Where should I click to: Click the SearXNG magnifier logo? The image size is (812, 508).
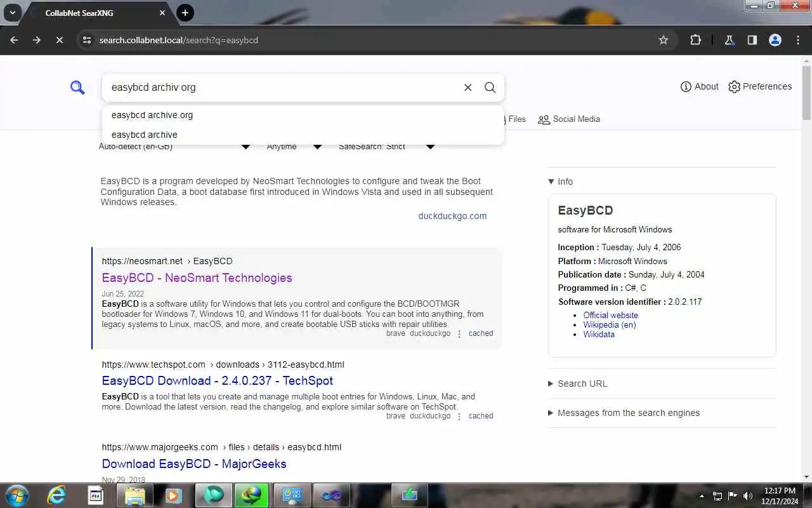click(77, 88)
